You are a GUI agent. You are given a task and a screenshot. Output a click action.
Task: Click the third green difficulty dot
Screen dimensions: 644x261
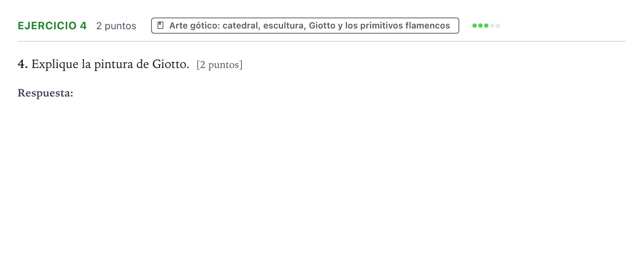(486, 26)
